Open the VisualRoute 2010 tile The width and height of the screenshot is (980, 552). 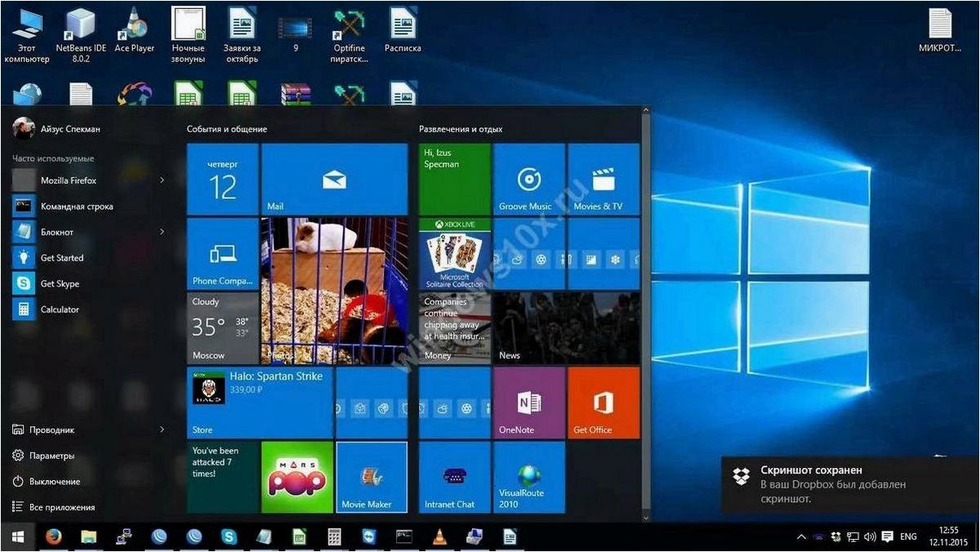pyautogui.click(x=528, y=477)
